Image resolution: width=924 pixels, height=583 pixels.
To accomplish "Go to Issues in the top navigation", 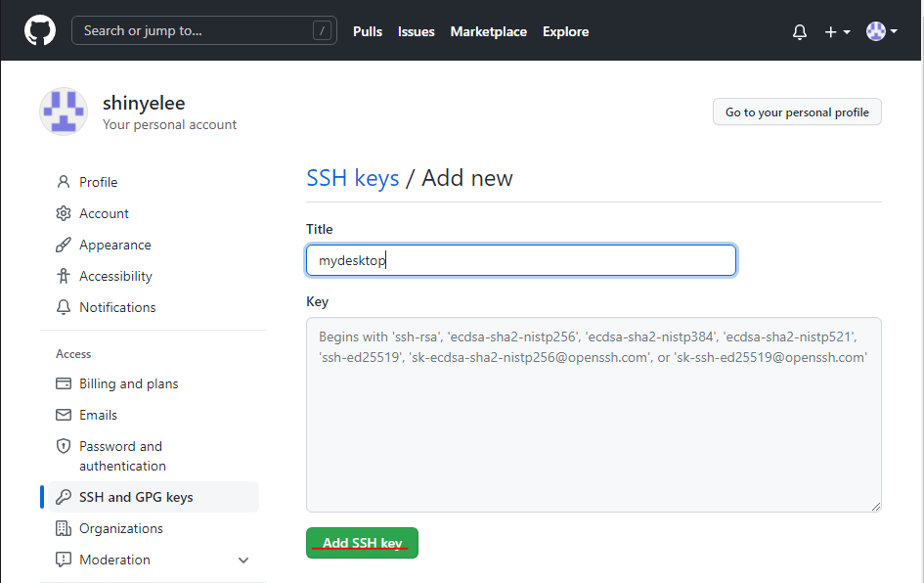I will point(416,32).
